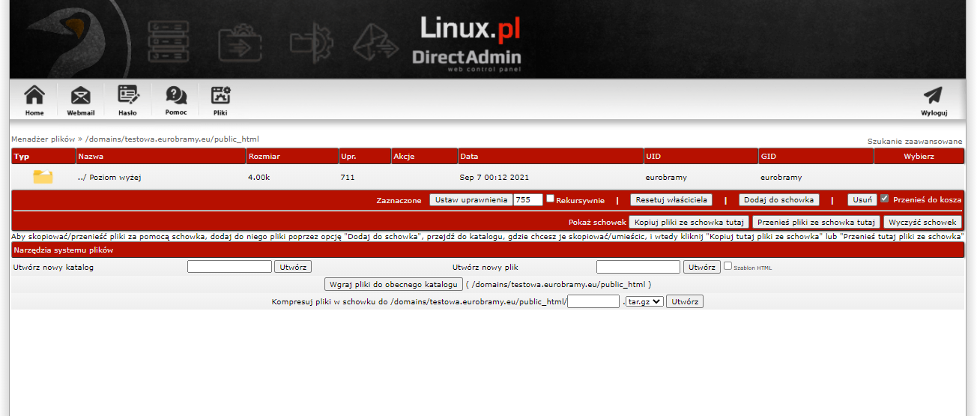Enable the Rekursywnie checkbox

tap(551, 199)
